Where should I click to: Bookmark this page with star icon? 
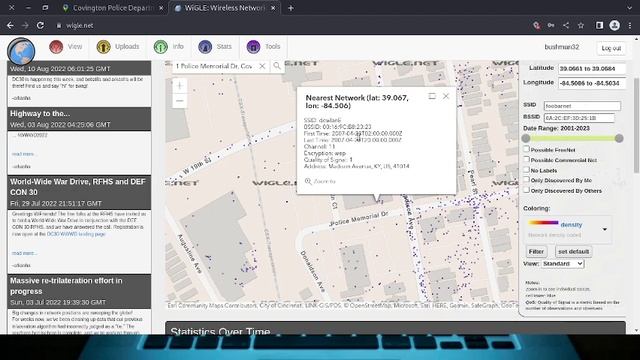[581, 25]
